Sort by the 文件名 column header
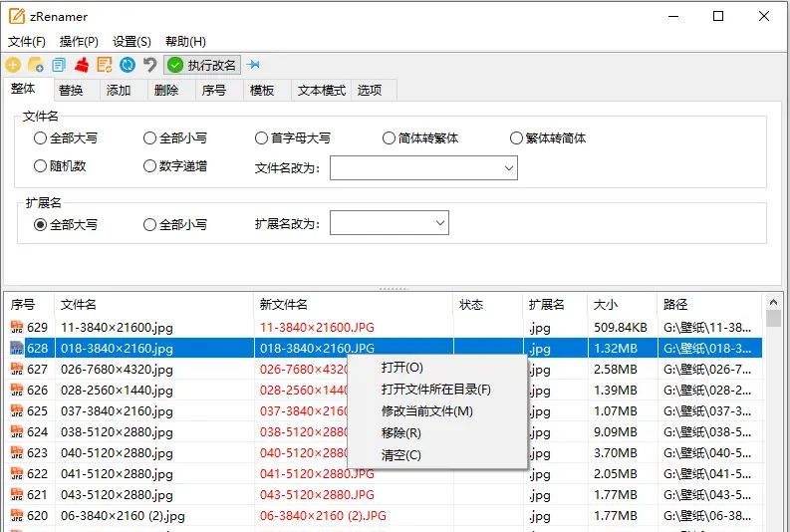 click(153, 304)
